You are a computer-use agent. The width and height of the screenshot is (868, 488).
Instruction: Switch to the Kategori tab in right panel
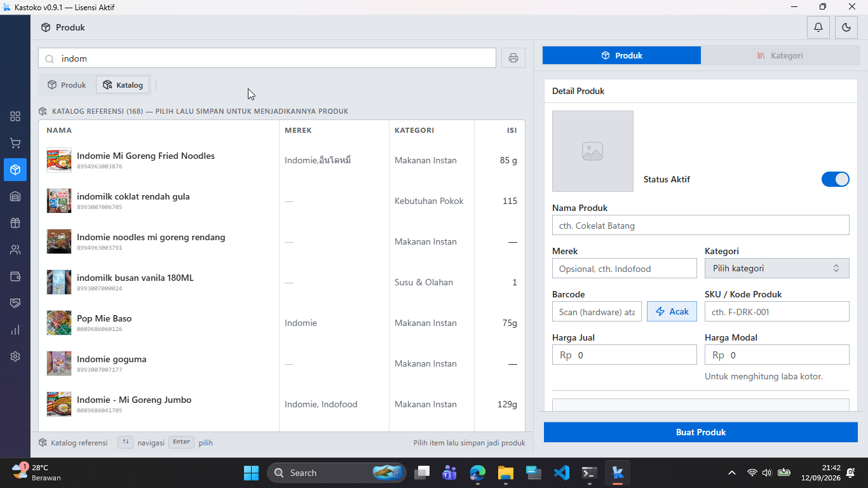(x=780, y=55)
